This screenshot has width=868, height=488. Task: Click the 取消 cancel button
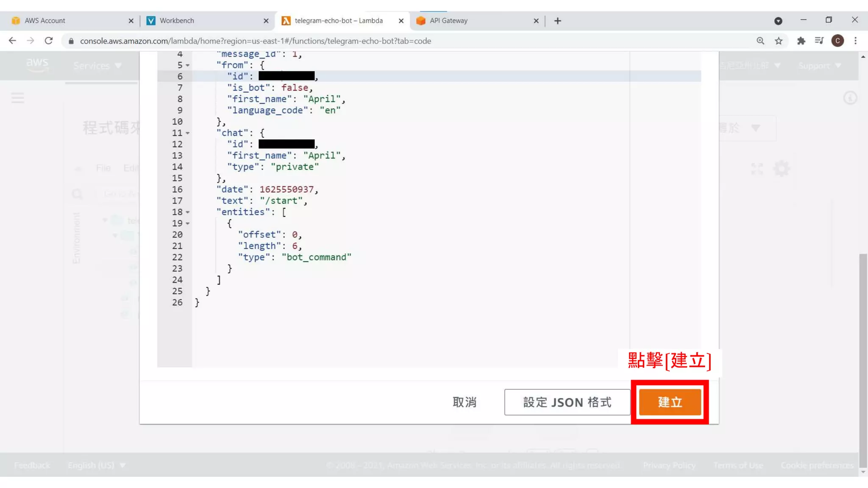point(465,402)
